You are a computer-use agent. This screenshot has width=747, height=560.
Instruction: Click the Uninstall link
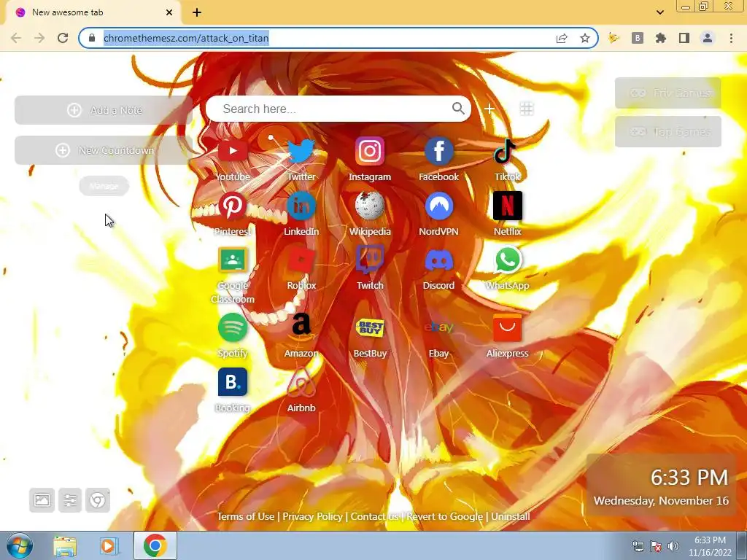(510, 516)
